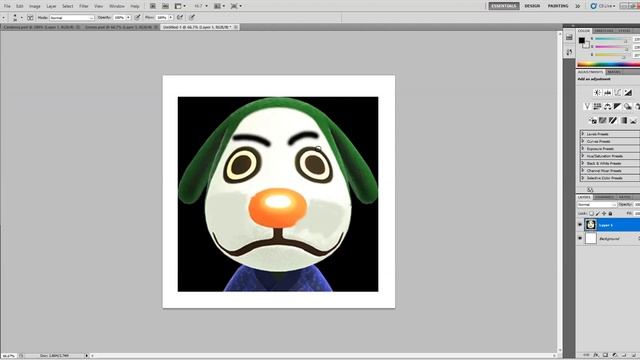Add a Brightness/Contrast adjustment

point(597,93)
